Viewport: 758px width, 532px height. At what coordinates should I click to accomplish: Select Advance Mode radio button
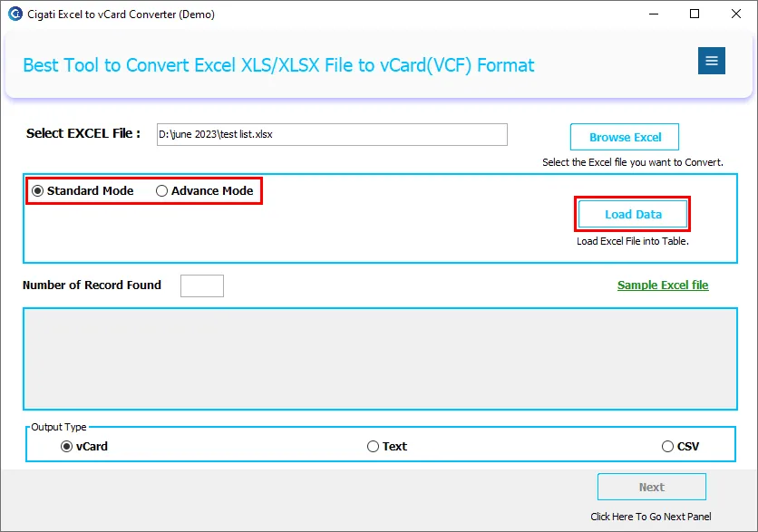[205, 191]
